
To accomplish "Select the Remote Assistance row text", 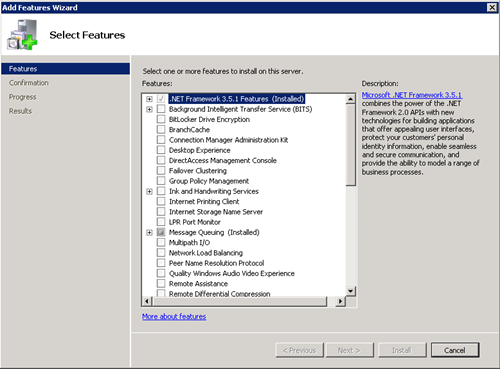I will [198, 284].
